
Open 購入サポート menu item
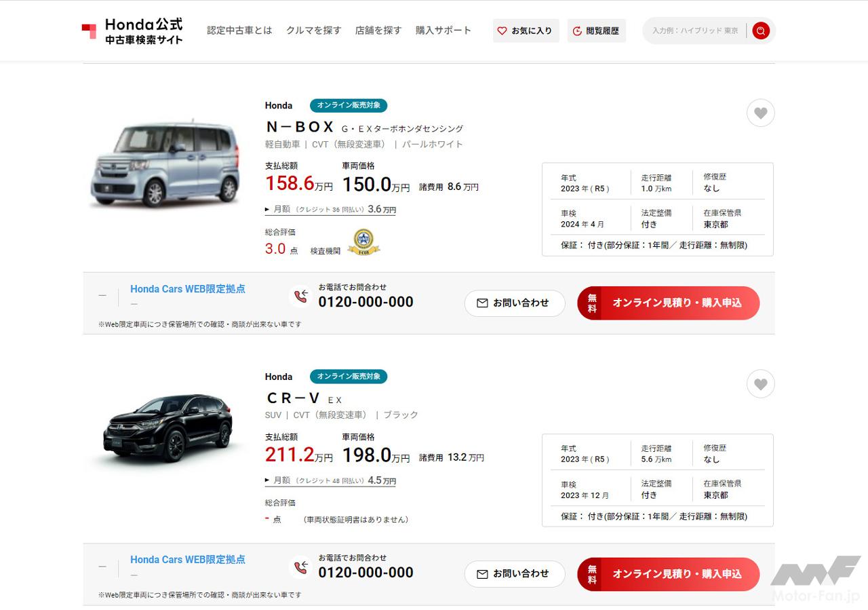click(443, 31)
